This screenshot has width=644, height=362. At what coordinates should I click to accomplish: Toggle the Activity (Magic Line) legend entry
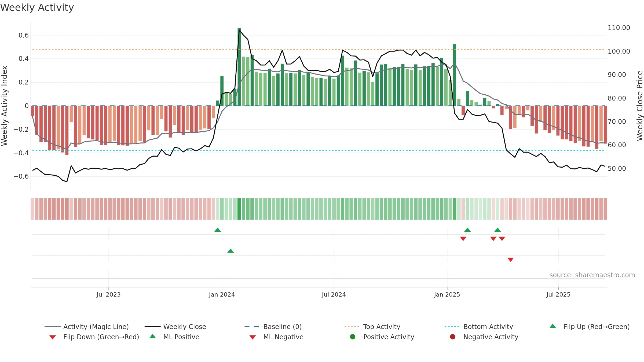87,327
